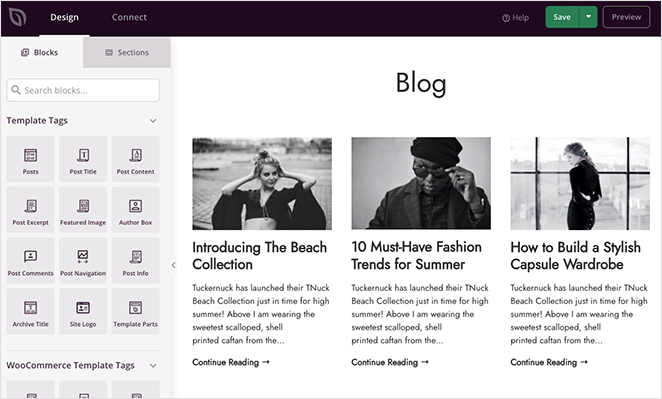662x399 pixels.
Task: Click the excerpt under Beach Collection title
Action: tap(261, 314)
